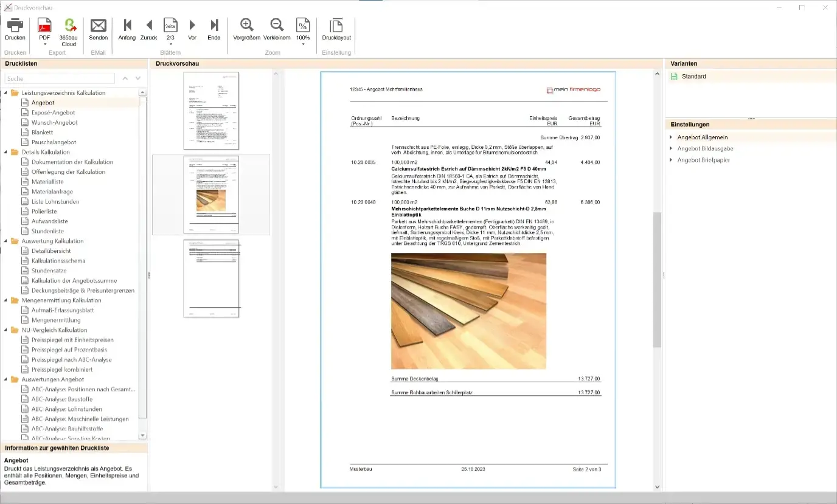Open Dokumentation der Kalkulation

(72, 162)
